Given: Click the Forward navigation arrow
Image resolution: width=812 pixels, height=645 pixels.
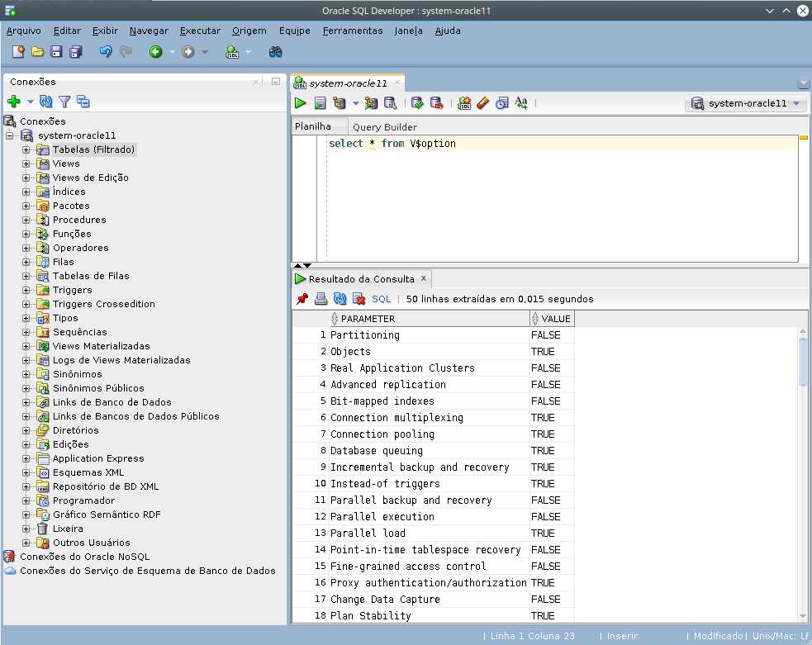Looking at the screenshot, I should (188, 51).
